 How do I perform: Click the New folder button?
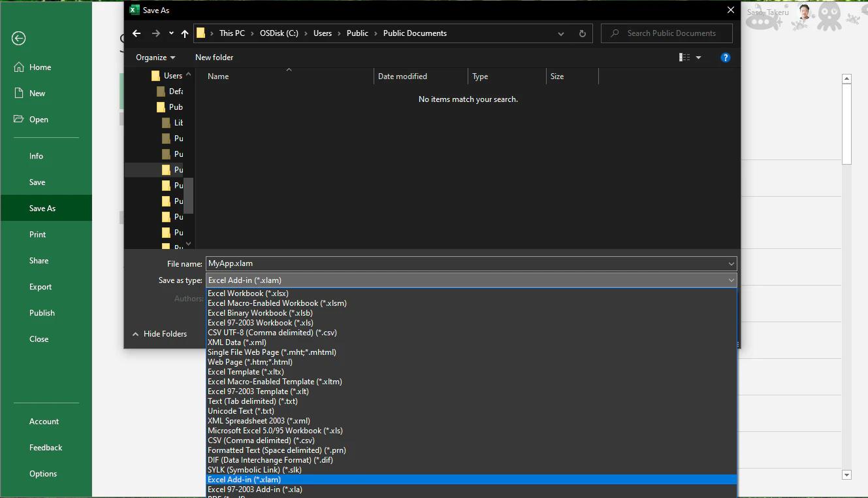coord(214,58)
